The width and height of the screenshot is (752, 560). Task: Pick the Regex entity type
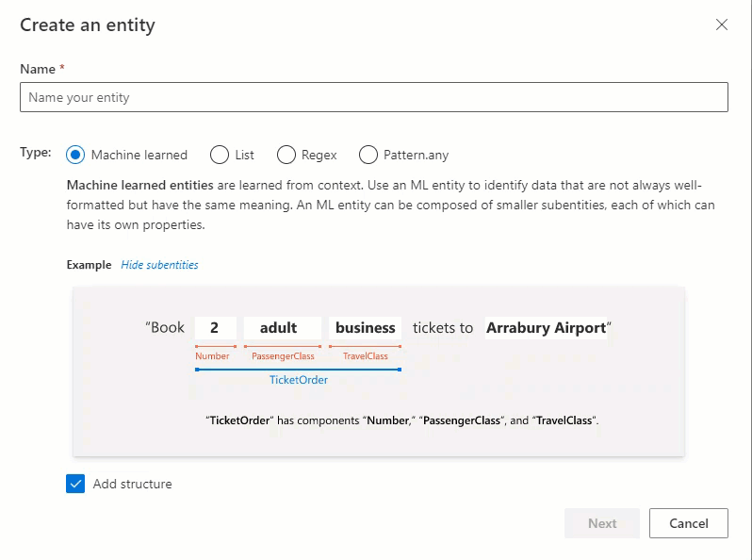[x=286, y=155]
